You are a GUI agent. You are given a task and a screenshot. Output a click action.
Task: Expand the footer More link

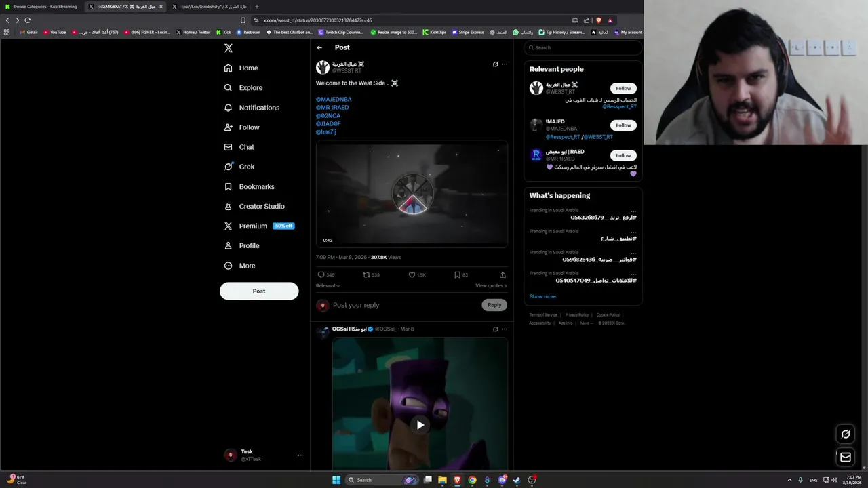pyautogui.click(x=586, y=323)
